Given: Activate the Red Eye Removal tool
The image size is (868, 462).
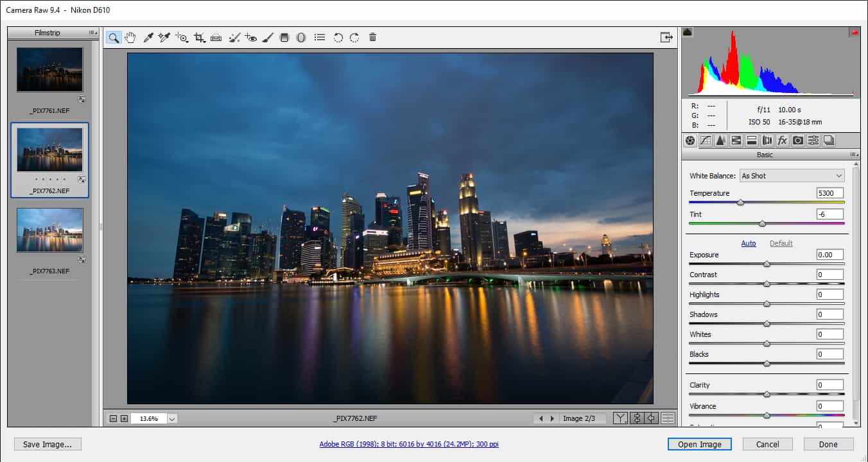Looking at the screenshot, I should point(251,38).
